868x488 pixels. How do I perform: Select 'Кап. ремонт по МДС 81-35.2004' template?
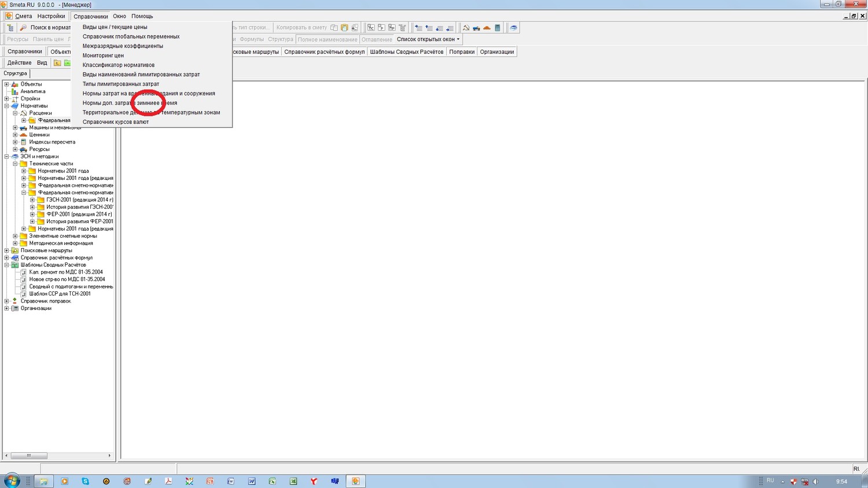click(66, 272)
